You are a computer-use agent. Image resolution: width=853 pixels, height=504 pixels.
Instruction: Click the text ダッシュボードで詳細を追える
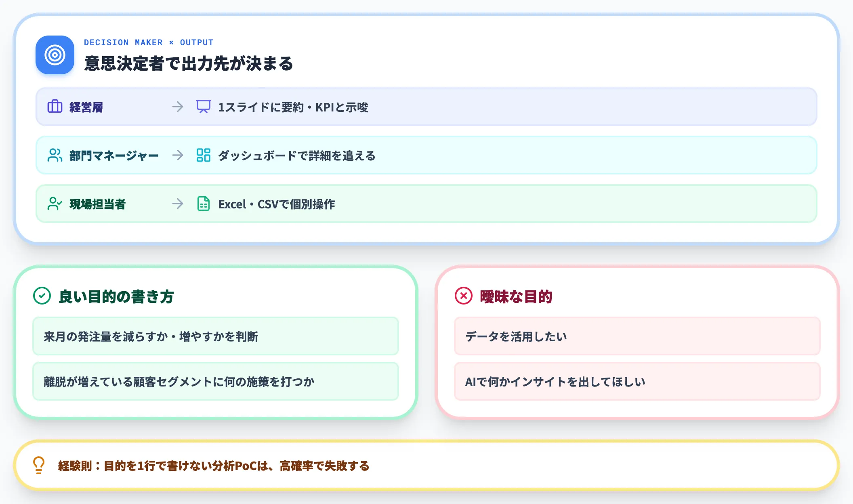297,155
